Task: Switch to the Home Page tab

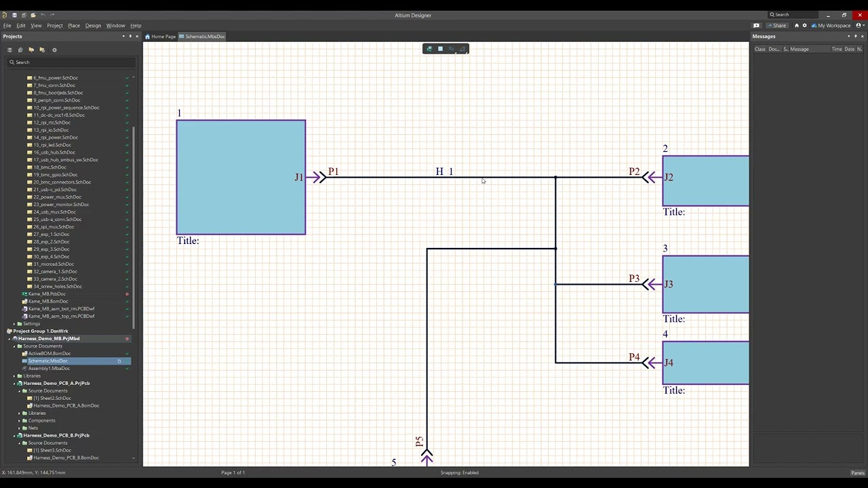Action: tap(160, 37)
